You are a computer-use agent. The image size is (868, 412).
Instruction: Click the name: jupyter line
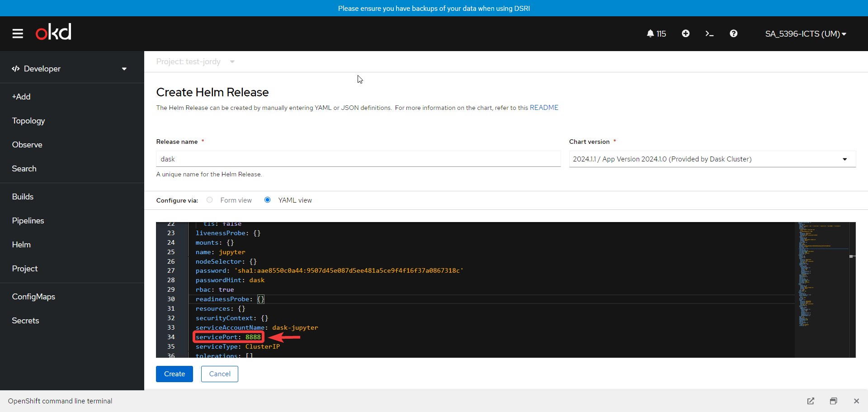[221, 252]
